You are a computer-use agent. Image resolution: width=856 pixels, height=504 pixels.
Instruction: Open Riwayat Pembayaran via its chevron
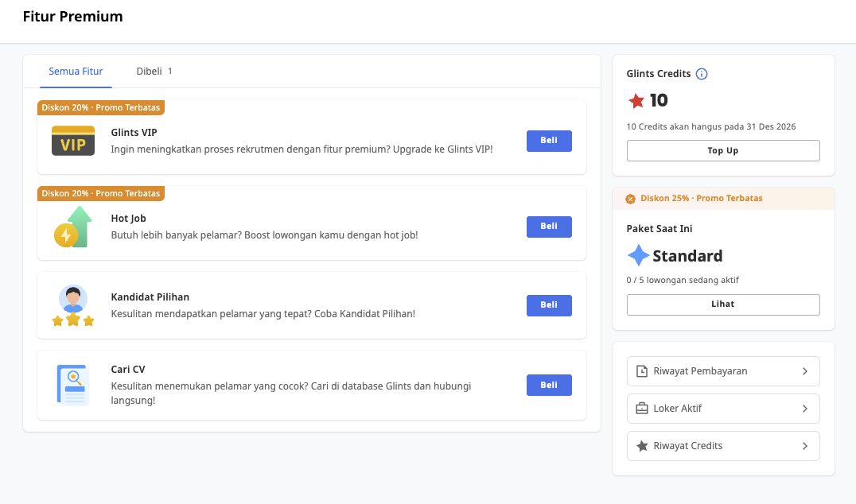(804, 371)
